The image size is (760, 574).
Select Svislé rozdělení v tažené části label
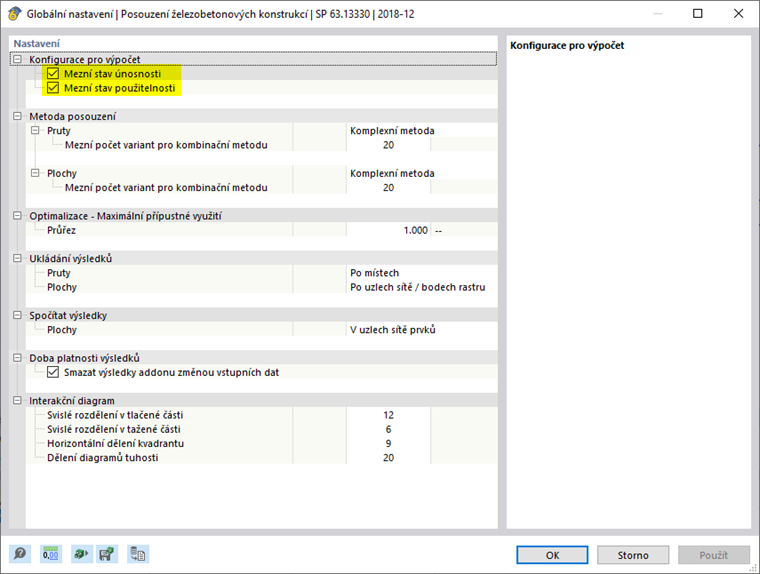pyautogui.click(x=113, y=429)
